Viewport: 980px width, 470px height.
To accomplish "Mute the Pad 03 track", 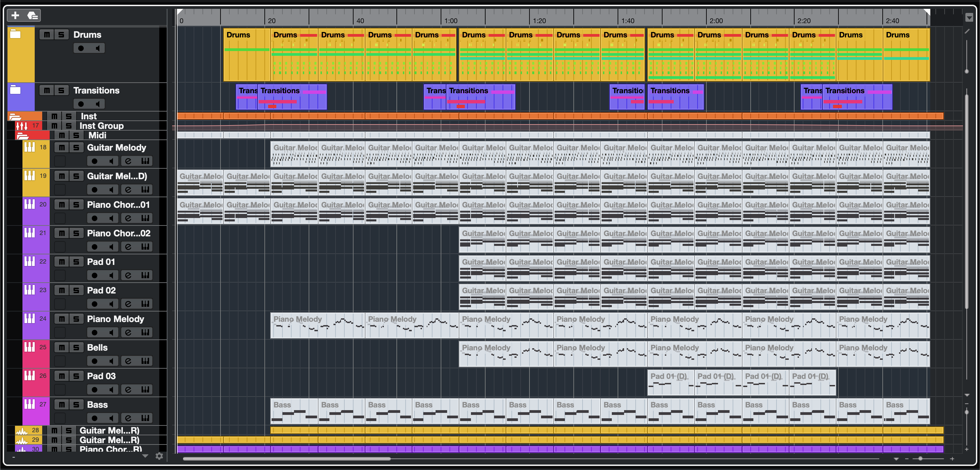I will pyautogui.click(x=62, y=376).
